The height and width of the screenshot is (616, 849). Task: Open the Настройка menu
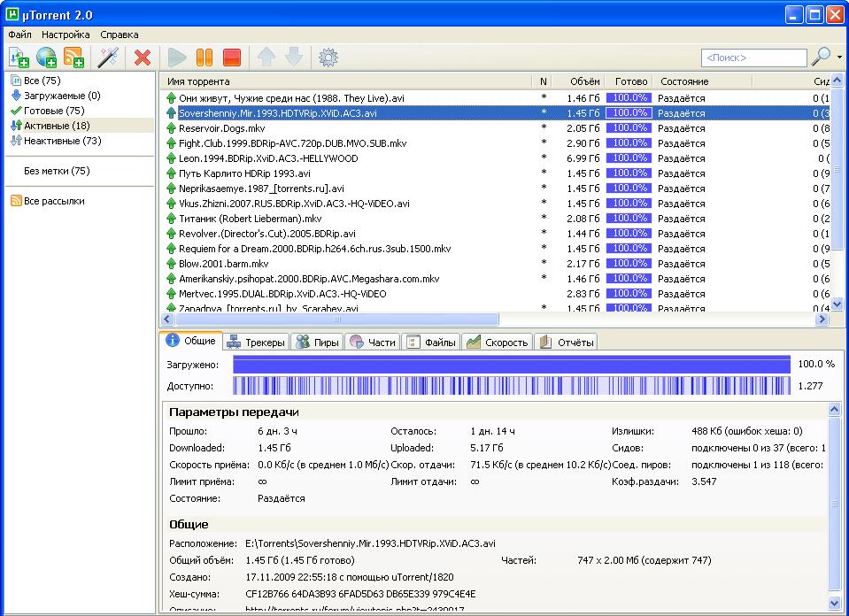pyautogui.click(x=66, y=35)
